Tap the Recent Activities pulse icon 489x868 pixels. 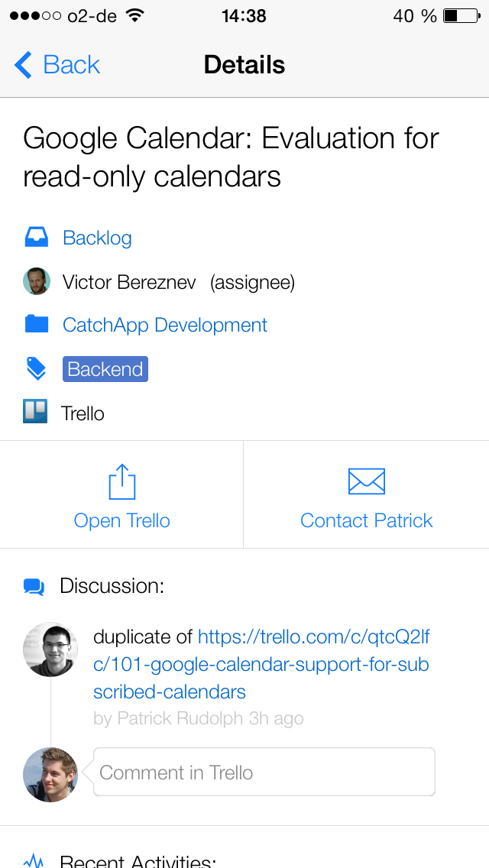(34, 860)
